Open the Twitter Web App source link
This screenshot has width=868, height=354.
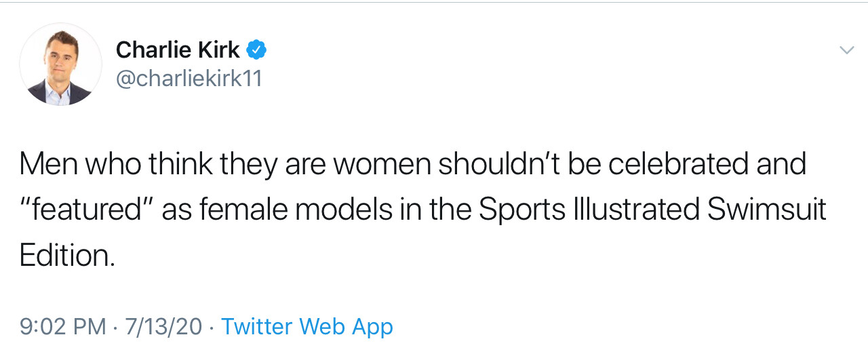pos(307,326)
